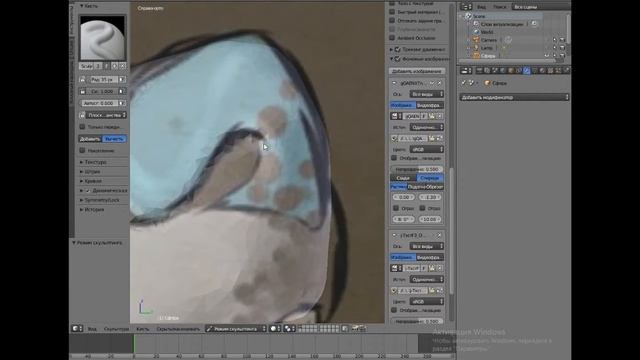
Task: Open the image browse icon for first background
Action: (395, 116)
